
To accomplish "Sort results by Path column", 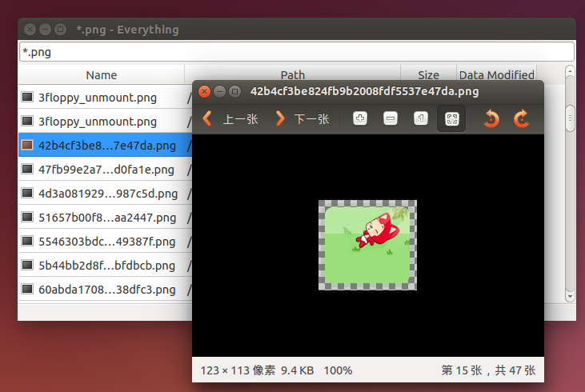I will click(x=293, y=75).
